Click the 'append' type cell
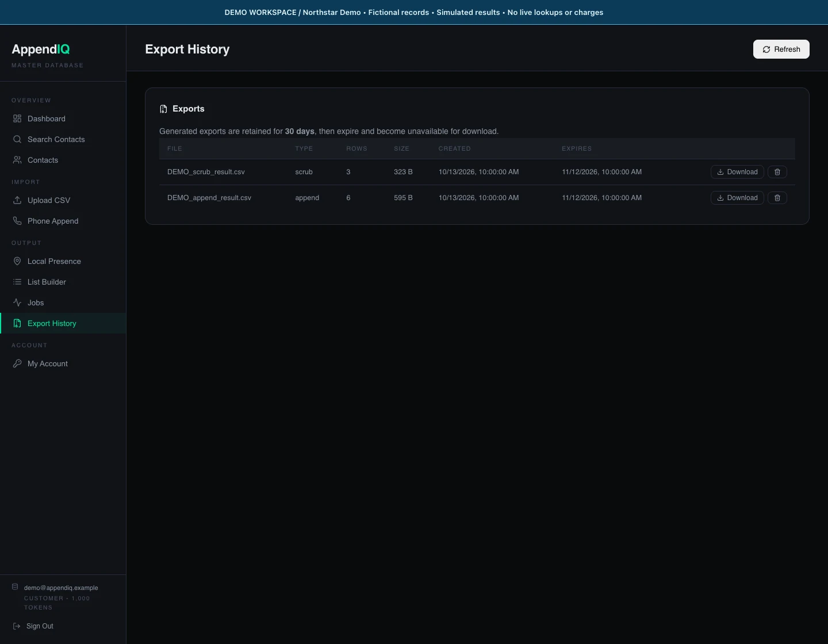This screenshot has width=828, height=644. point(307,198)
